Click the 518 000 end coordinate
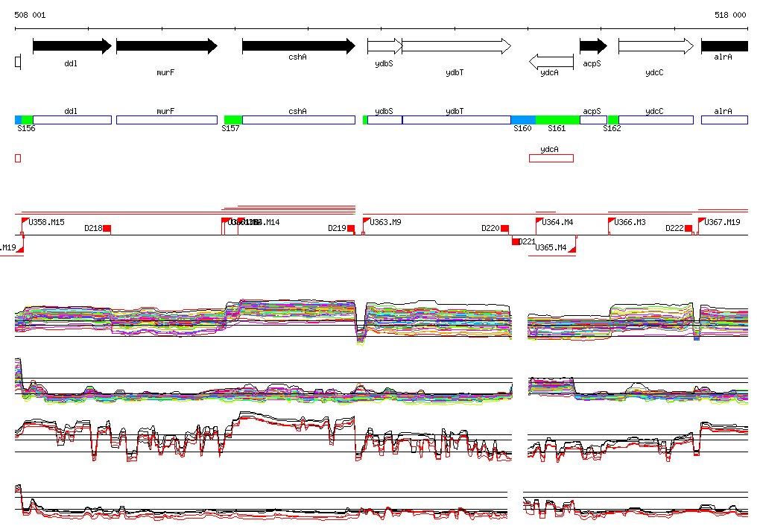Viewport: 763px width, 532px height. coord(730,15)
